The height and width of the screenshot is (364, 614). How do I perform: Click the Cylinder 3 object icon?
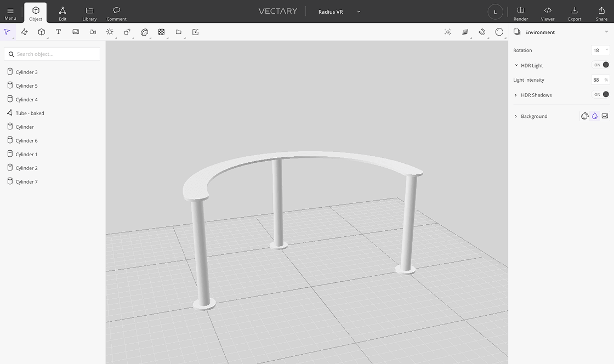(x=10, y=72)
